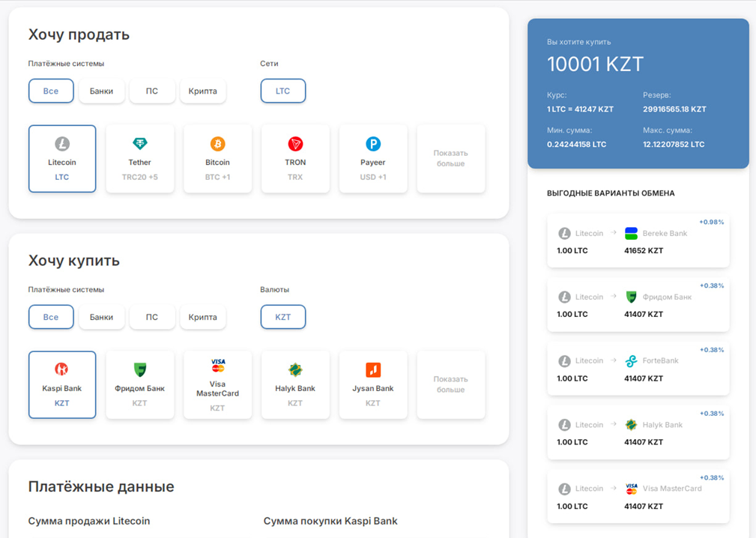Expand Показать больше in Хочу продать section
This screenshot has height=538, width=756.
pos(450,158)
